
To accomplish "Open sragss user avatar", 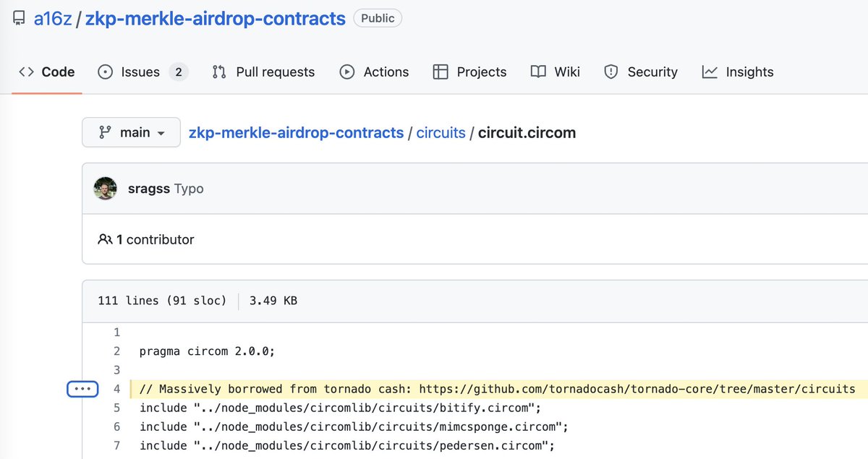I will click(106, 188).
